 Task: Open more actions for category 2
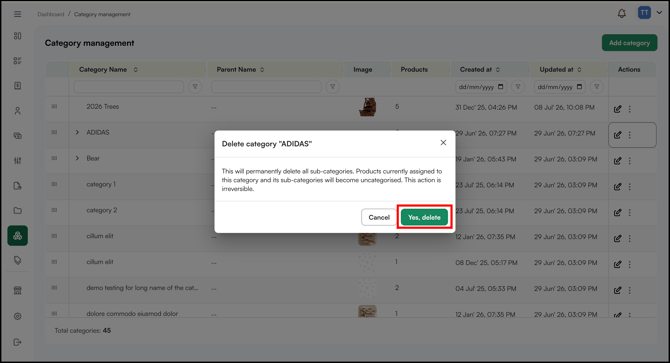click(629, 212)
